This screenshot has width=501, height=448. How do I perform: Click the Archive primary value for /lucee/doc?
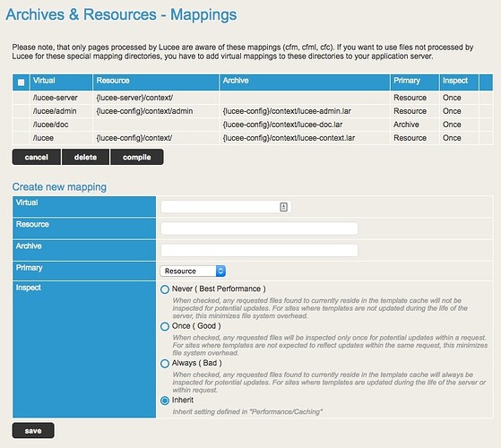[406, 125]
